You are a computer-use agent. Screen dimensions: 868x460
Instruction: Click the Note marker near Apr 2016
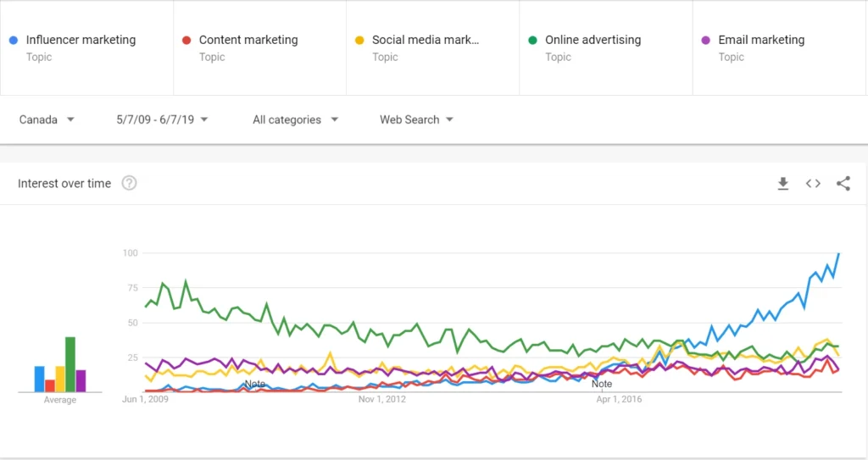pyautogui.click(x=602, y=384)
